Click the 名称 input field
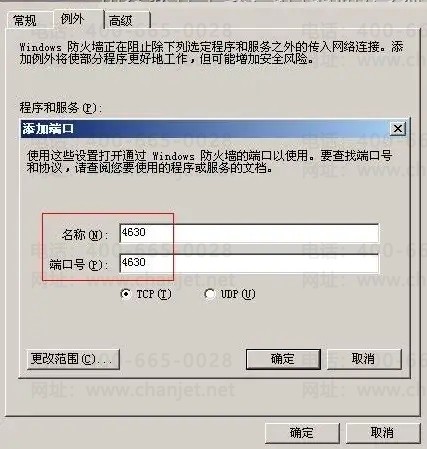The height and width of the screenshot is (449, 427). (x=249, y=233)
